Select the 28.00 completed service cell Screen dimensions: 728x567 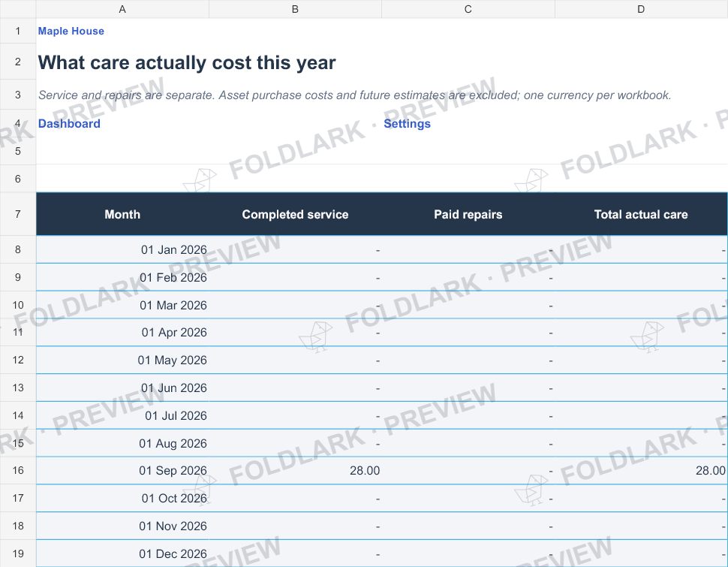(x=295, y=470)
